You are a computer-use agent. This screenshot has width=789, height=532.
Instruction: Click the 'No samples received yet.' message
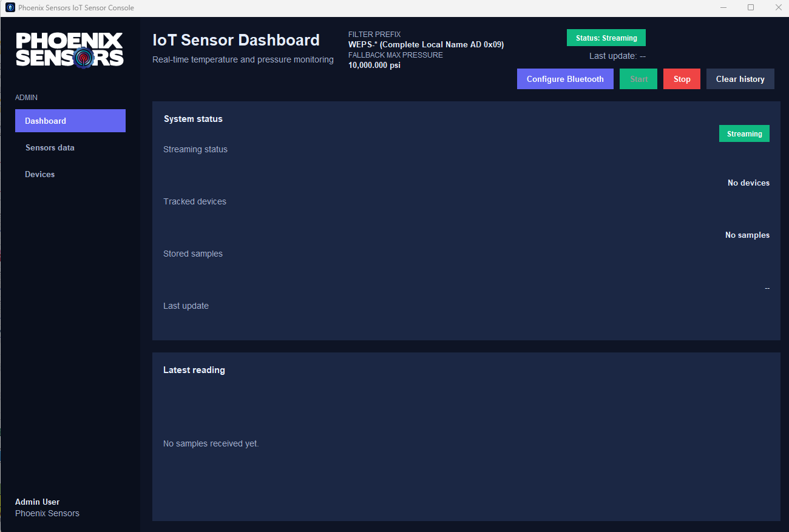(211, 443)
